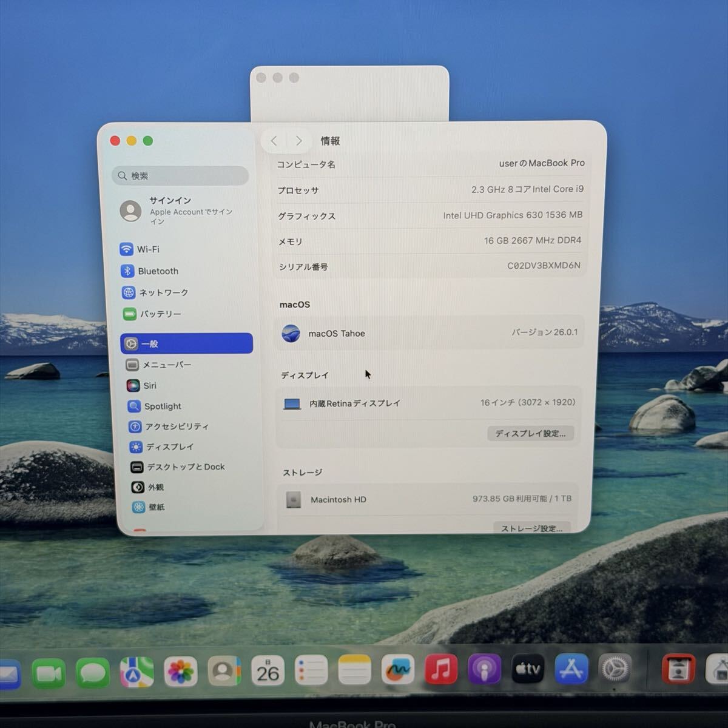Open デスクトップとDock settings in sidebar
Viewport: 728px width, 728px height.
178,467
